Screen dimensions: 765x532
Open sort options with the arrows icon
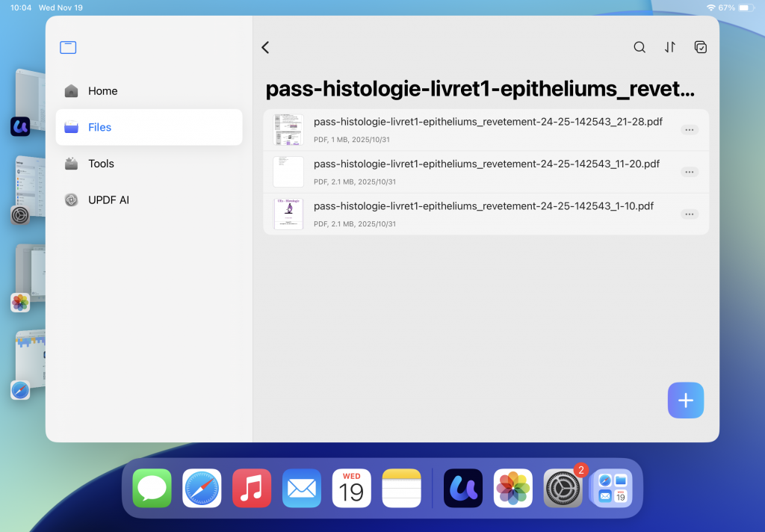[x=670, y=47]
